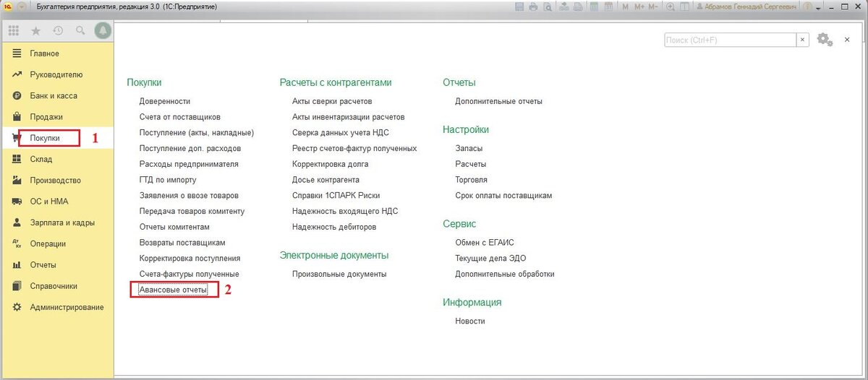Viewport: 868px width, 380px height.
Task: Click the M- memory subtract button
Action: (652, 7)
